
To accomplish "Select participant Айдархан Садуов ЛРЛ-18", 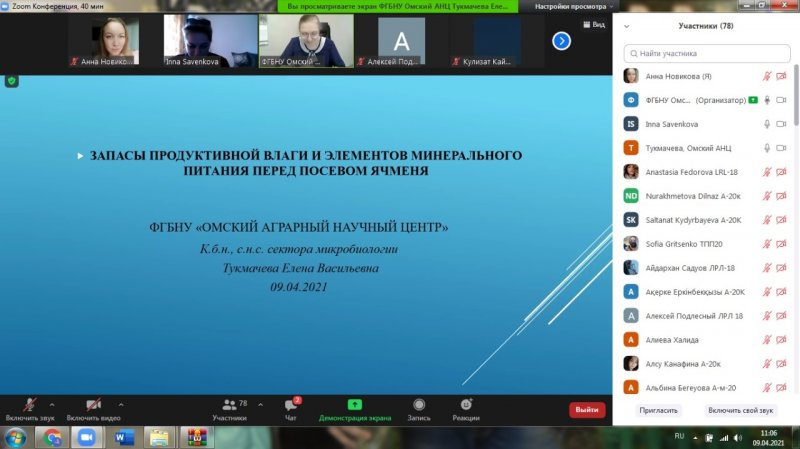I will 707,268.
